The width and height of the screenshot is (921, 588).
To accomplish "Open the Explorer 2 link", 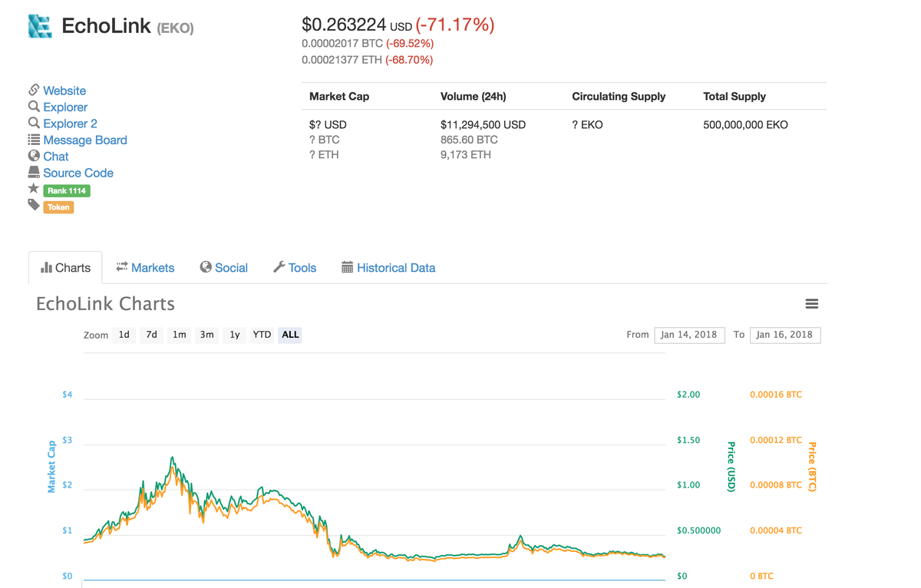I will [x=70, y=124].
